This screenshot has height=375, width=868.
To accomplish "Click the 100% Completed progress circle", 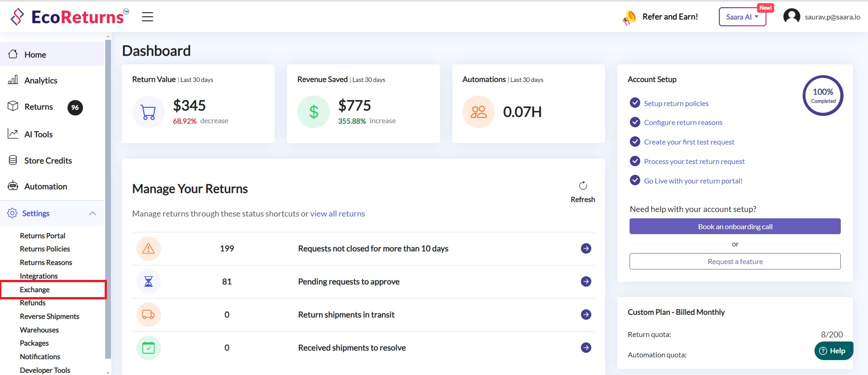I will pyautogui.click(x=823, y=96).
